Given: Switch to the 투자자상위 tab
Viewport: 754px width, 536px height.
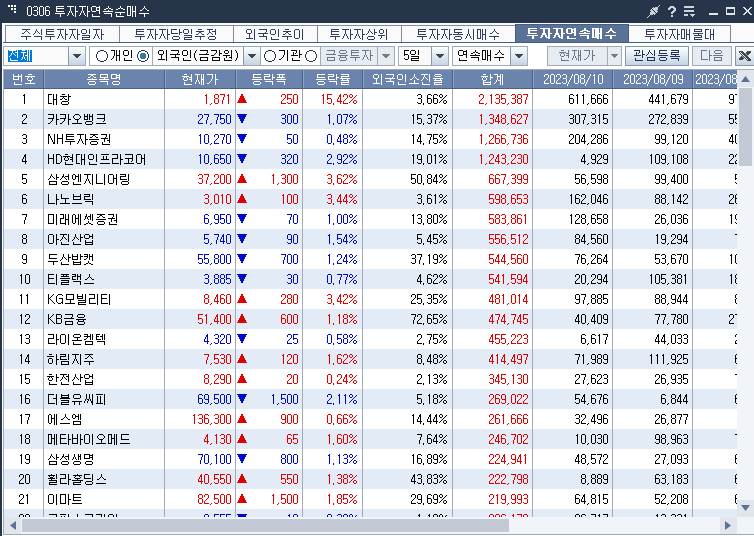Looking at the screenshot, I should (359, 34).
